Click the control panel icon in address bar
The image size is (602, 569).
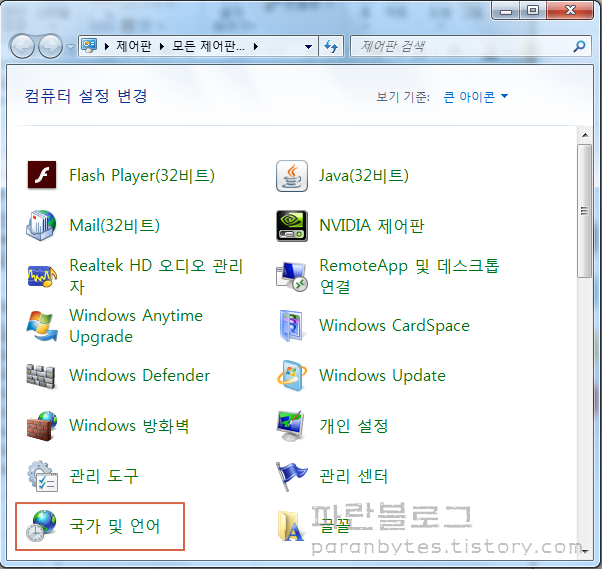89,46
